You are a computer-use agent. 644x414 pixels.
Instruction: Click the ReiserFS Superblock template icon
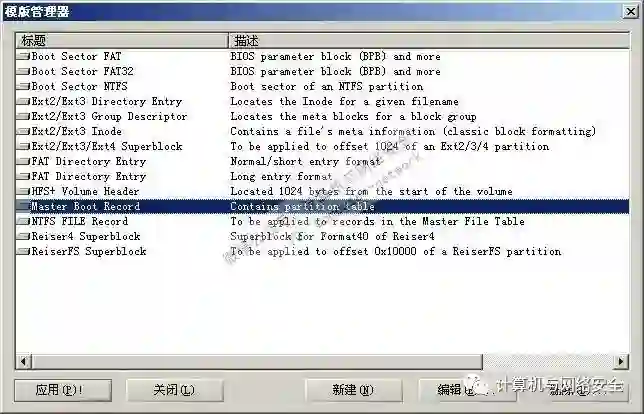pyautogui.click(x=23, y=251)
